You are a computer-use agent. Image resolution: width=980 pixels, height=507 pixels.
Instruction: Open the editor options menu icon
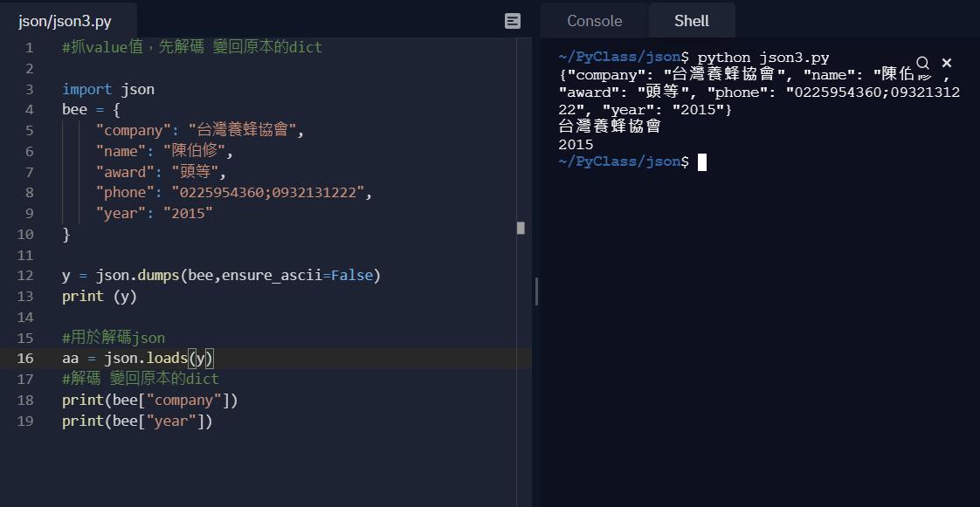[512, 20]
